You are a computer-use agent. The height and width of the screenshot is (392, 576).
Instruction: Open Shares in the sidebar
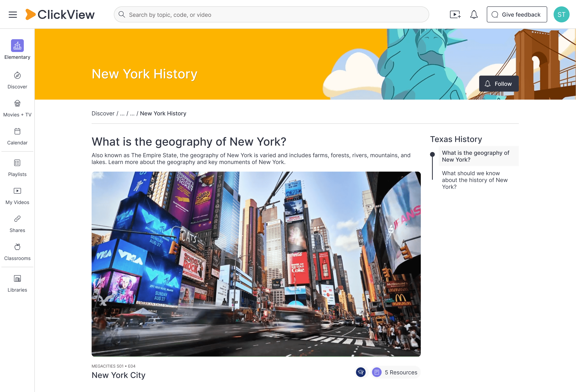pos(17,224)
